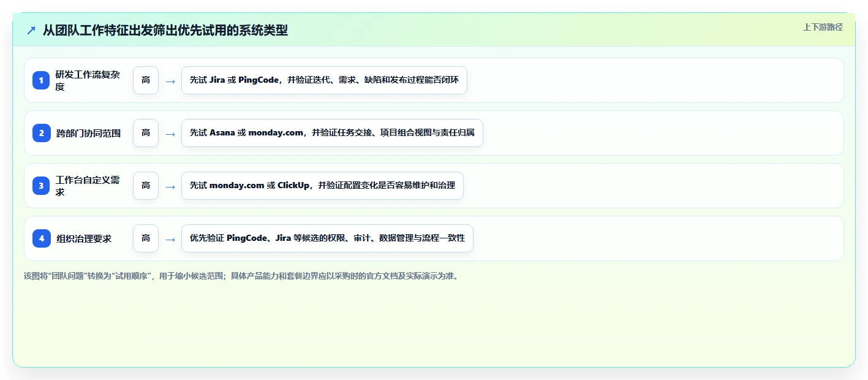This screenshot has height=380, width=868.
Task: Click the number 3 badge
Action: pos(42,186)
